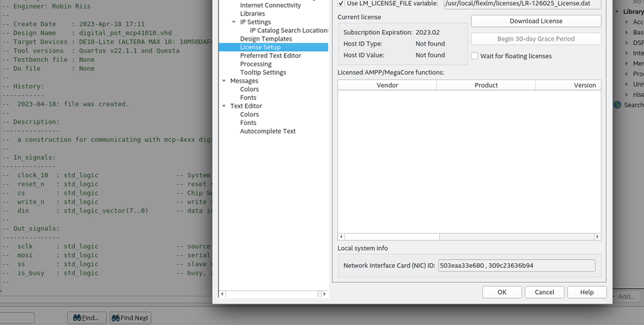644x325 pixels.
Task: Click the Vendor column header
Action: click(x=387, y=85)
